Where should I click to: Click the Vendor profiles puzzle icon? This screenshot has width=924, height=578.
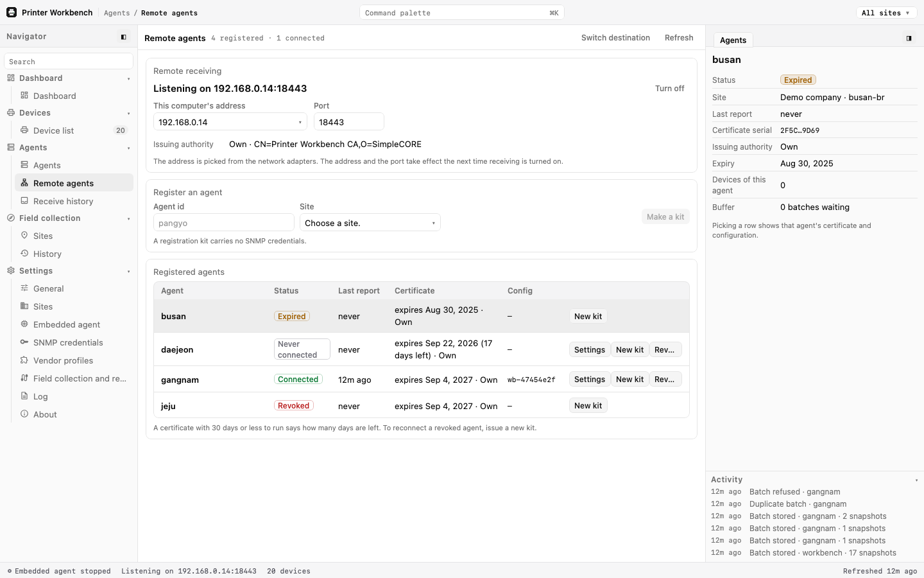click(x=24, y=360)
